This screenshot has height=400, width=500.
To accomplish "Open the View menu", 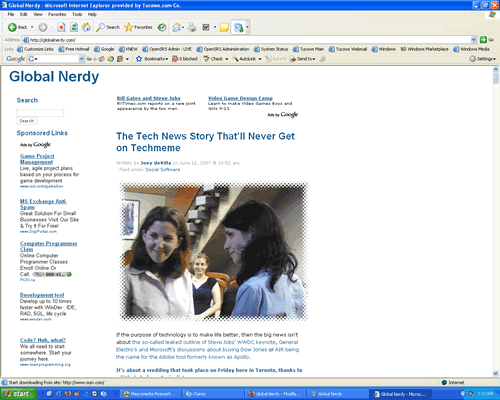I will pos(38,14).
